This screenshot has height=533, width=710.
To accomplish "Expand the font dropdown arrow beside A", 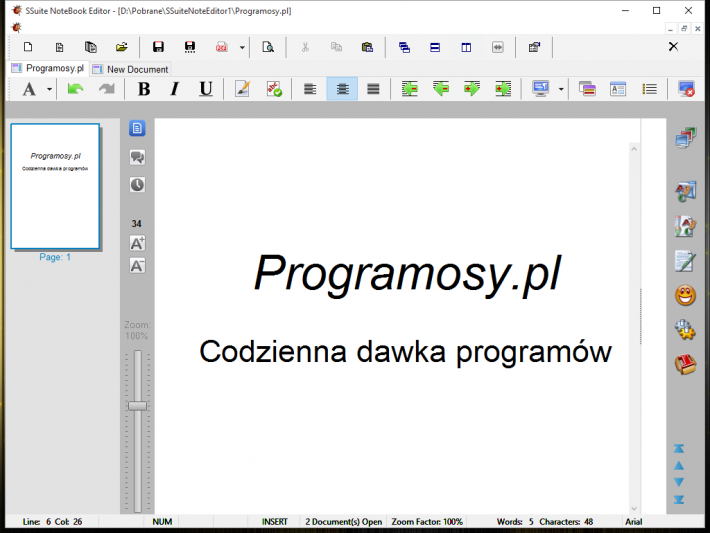I will (49, 89).
